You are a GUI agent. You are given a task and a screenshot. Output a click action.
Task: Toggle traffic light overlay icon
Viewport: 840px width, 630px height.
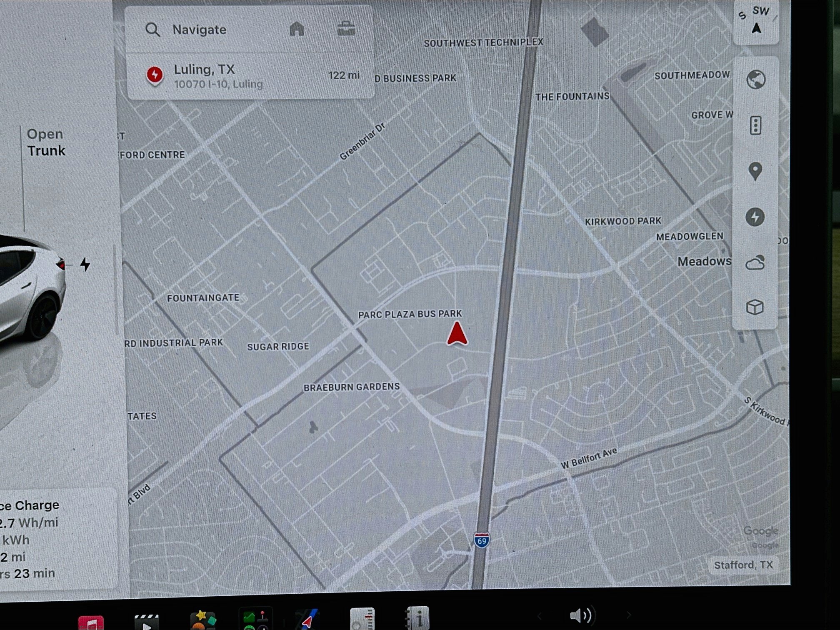pos(755,125)
